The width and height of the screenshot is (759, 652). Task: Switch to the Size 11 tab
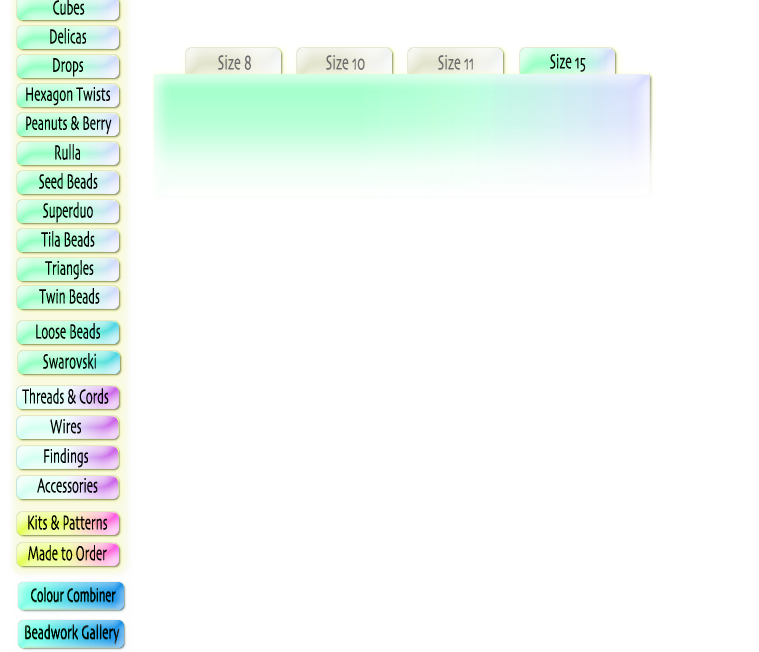(455, 61)
